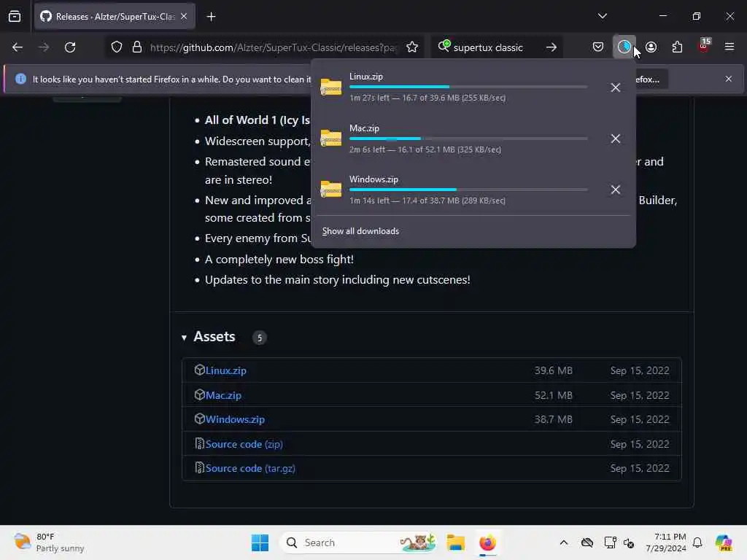Click Linux.zip download progress bar
Screen dimensions: 747x560
468,87
